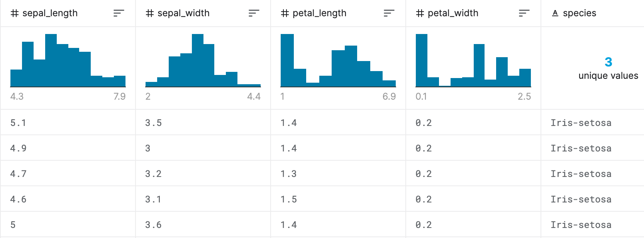Click the sort icon for sepal_width column
644x238 pixels.
click(x=254, y=14)
